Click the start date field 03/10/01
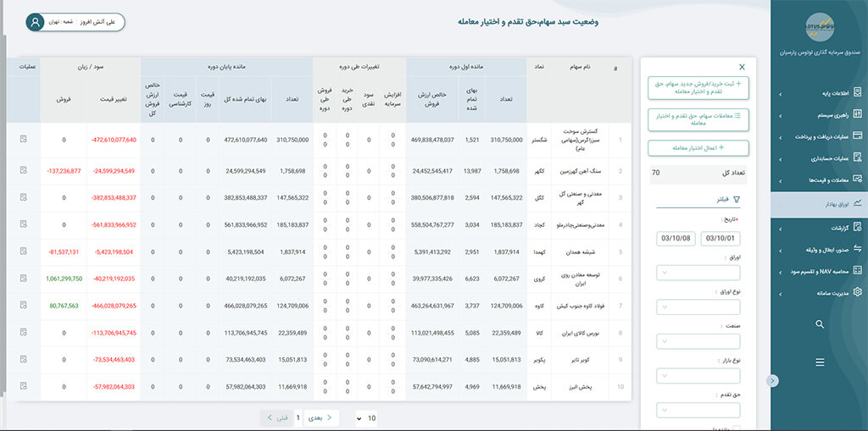 point(721,238)
